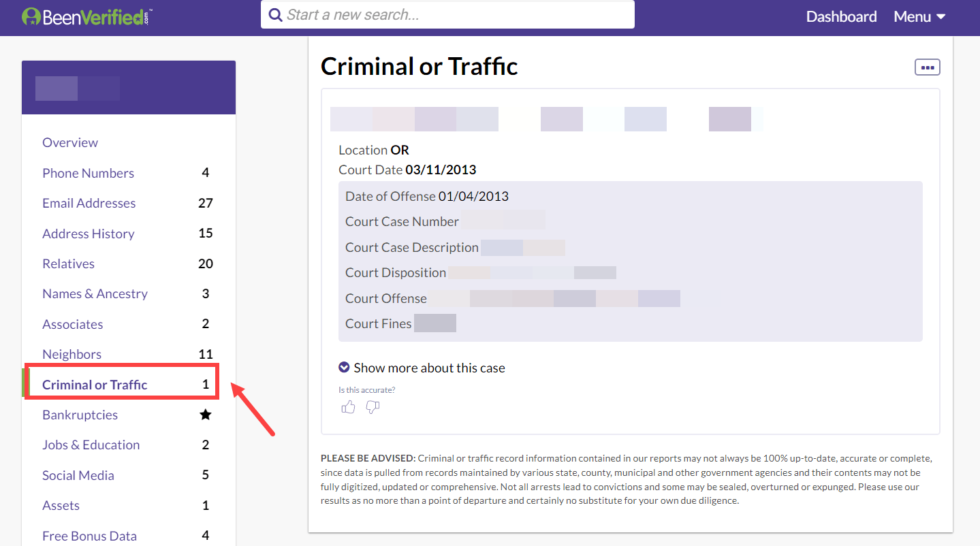Open the Associates section
Viewport: 980px width, 546px height.
click(x=72, y=324)
